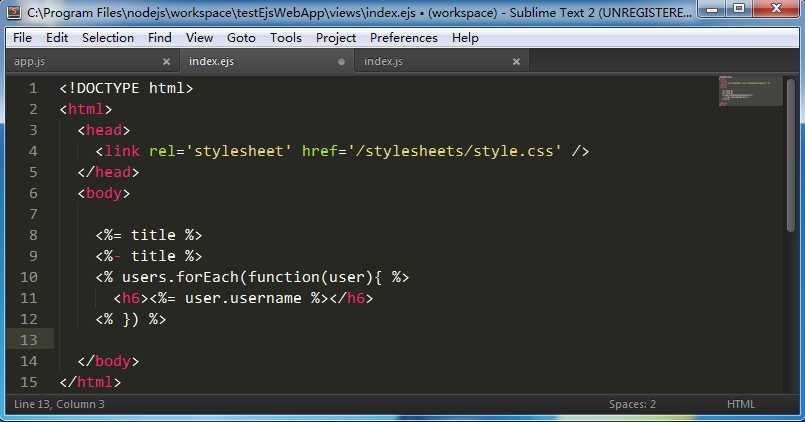Close the app.js tab
The image size is (805, 422).
pos(166,62)
